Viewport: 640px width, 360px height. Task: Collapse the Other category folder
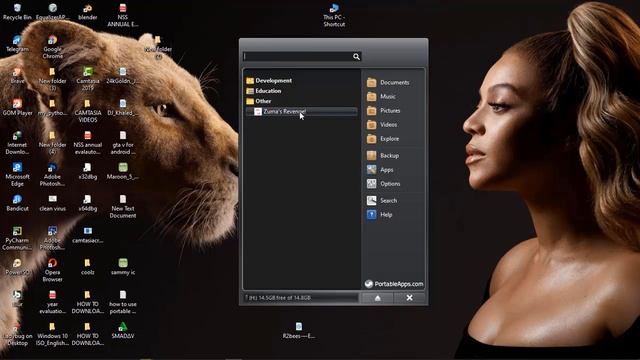coord(259,101)
